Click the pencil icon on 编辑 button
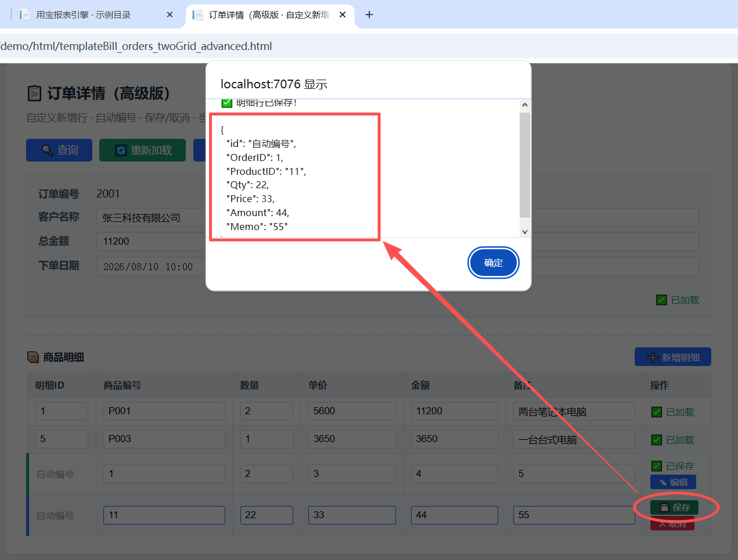 (663, 482)
